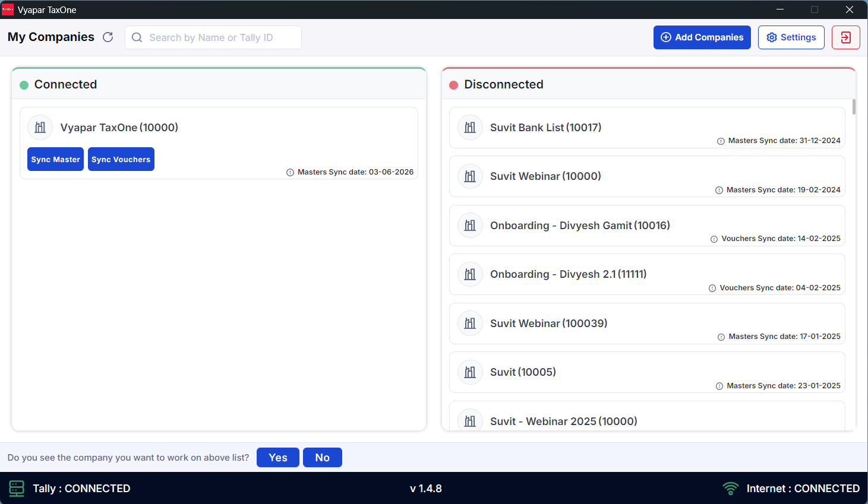Select Suvit (10005) company name
This screenshot has height=504, width=868.
(523, 372)
